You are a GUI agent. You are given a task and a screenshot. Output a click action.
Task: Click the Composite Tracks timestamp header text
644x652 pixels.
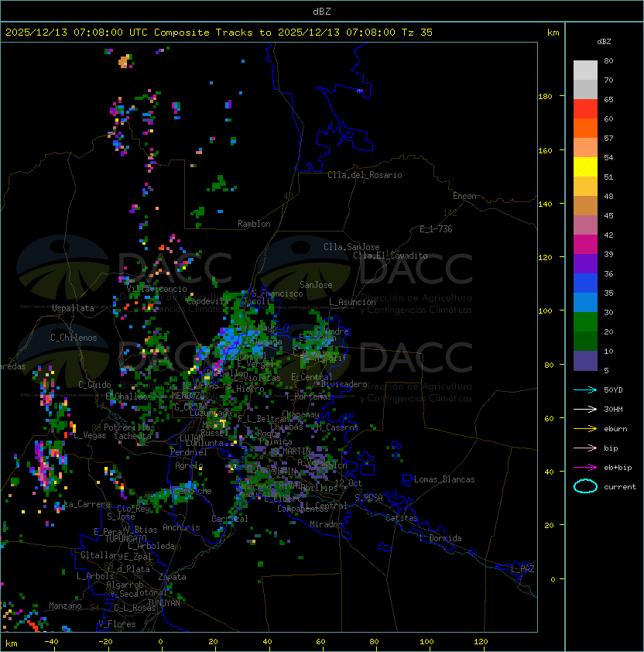219,33
